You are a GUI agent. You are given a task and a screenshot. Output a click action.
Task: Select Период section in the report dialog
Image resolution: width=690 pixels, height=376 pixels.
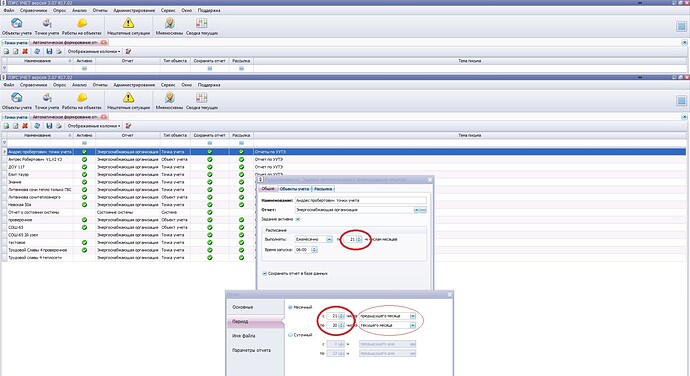256,322
